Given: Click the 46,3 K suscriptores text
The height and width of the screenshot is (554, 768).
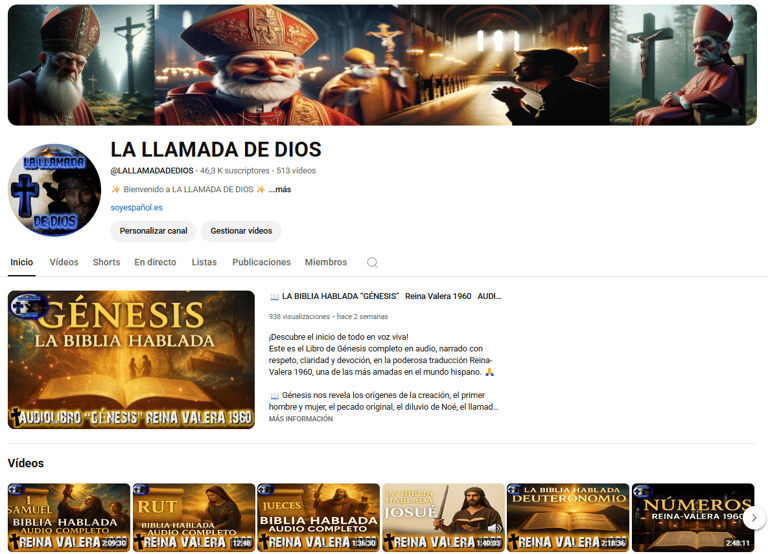Looking at the screenshot, I should click(235, 171).
